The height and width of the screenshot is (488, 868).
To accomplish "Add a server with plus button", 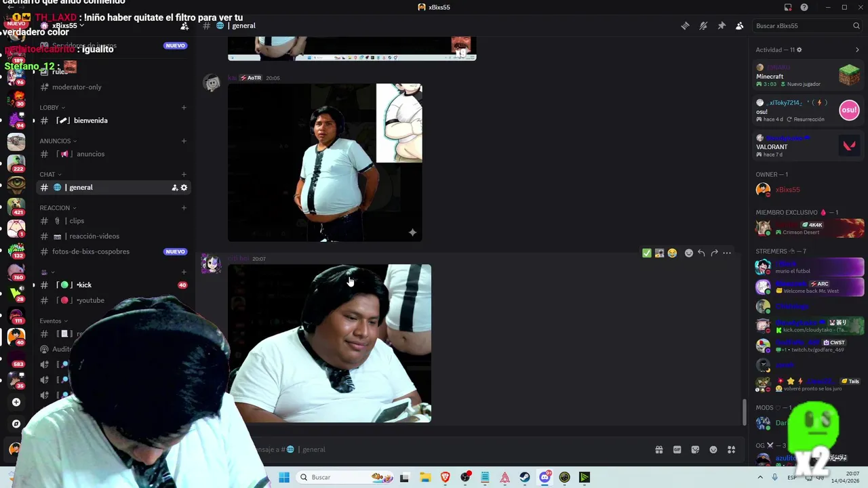I will (16, 403).
